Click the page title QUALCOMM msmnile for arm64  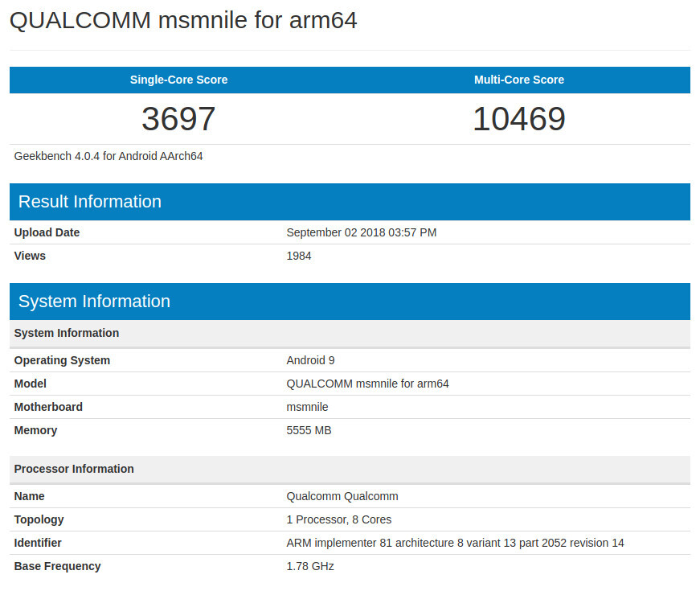(183, 21)
